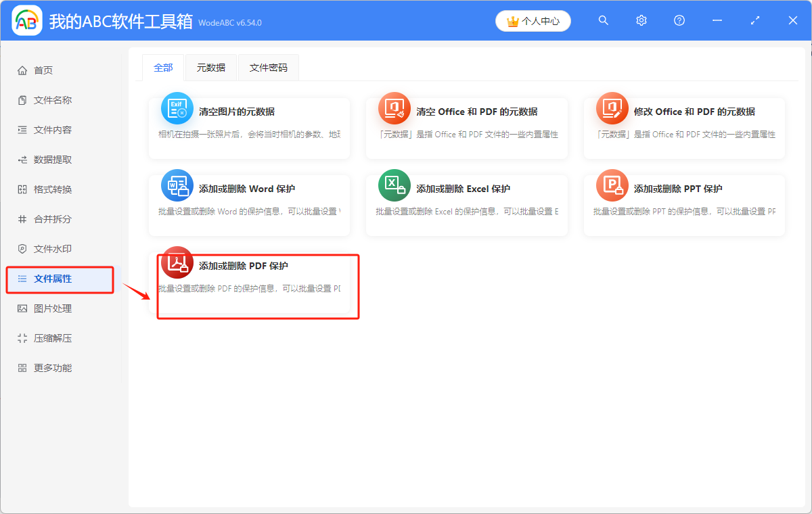Open the search magnifier icon
Screen dimensions: 812x514
(604, 21)
